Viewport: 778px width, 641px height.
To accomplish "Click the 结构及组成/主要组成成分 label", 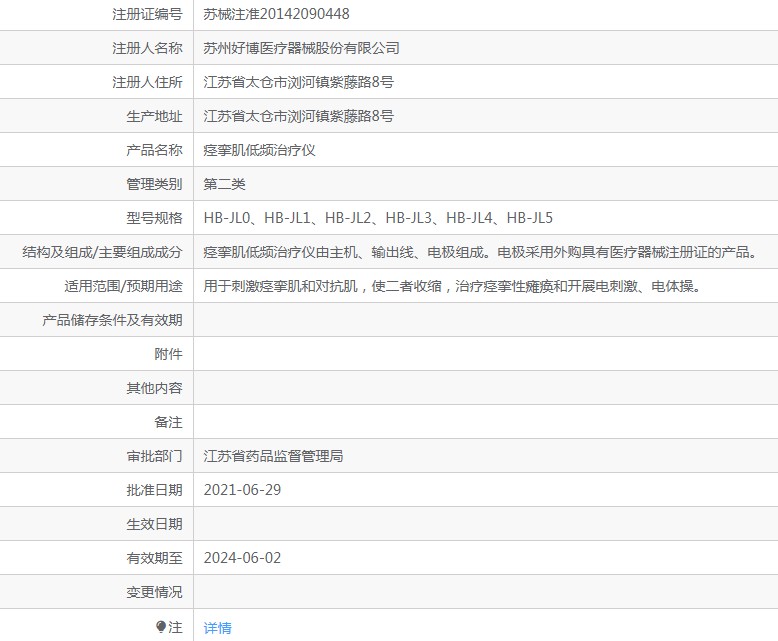I will point(102,252).
